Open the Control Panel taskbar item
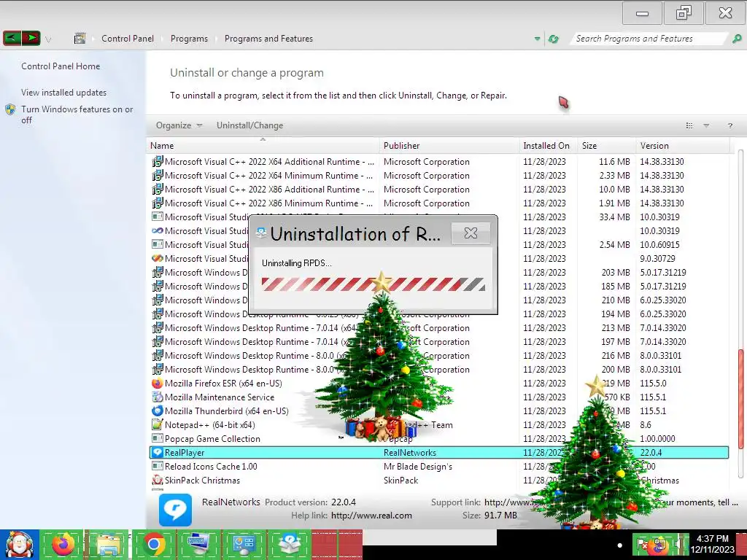747x560 pixels. [x=244, y=545]
